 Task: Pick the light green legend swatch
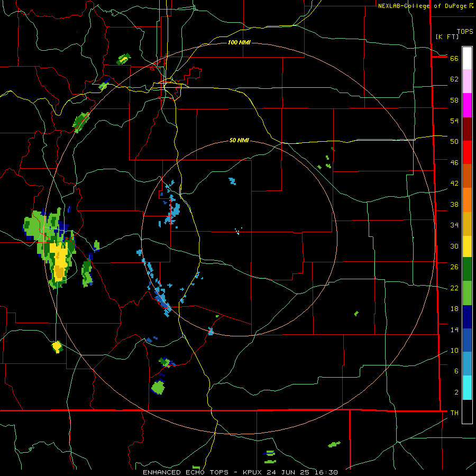[467, 293]
